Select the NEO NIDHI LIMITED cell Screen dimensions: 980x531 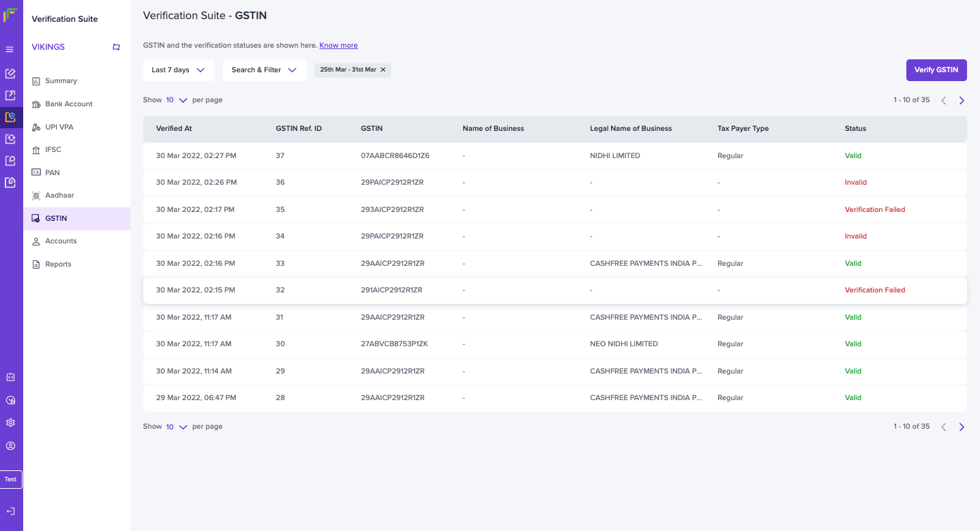[x=624, y=344]
